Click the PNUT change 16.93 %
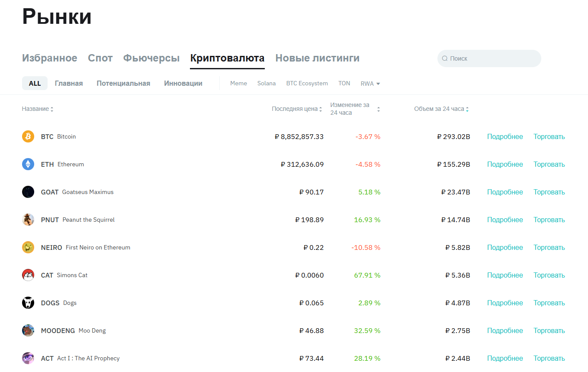This screenshot has height=372, width=588. (x=367, y=220)
